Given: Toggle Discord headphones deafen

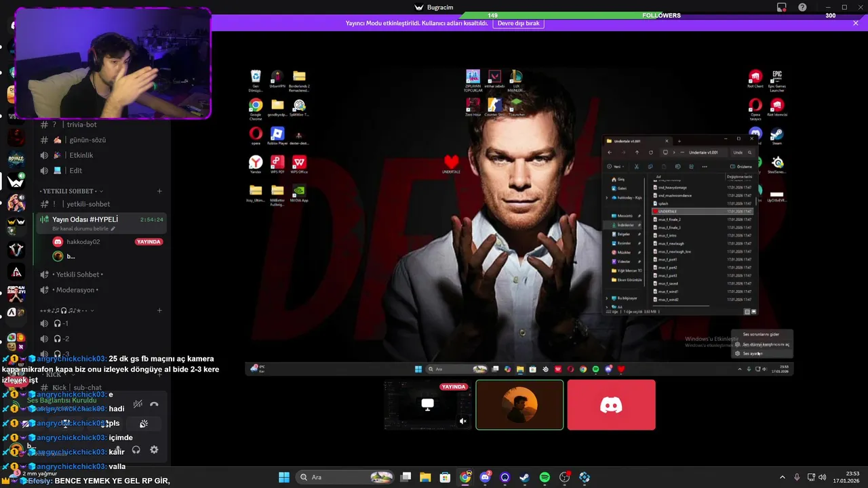Looking at the screenshot, I should [136, 449].
